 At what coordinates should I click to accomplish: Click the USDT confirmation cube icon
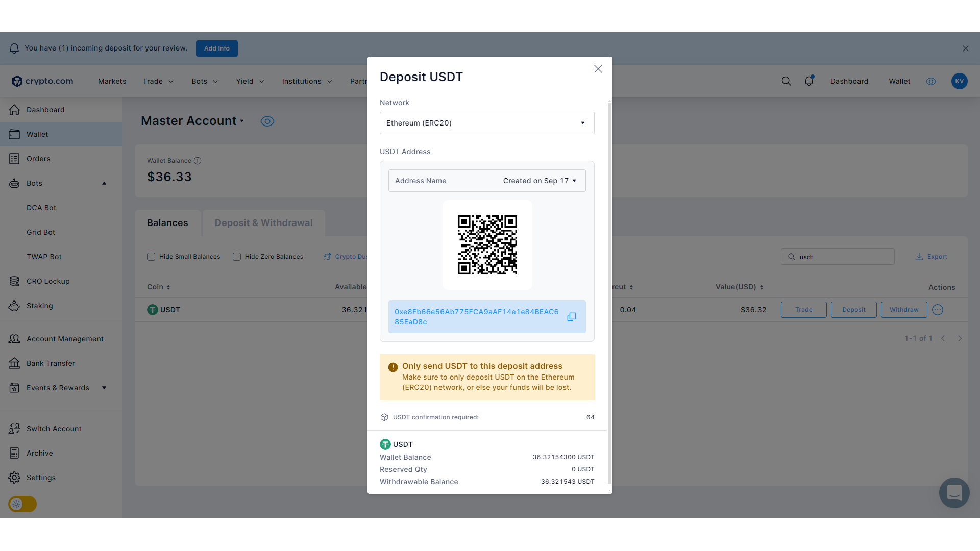point(384,417)
